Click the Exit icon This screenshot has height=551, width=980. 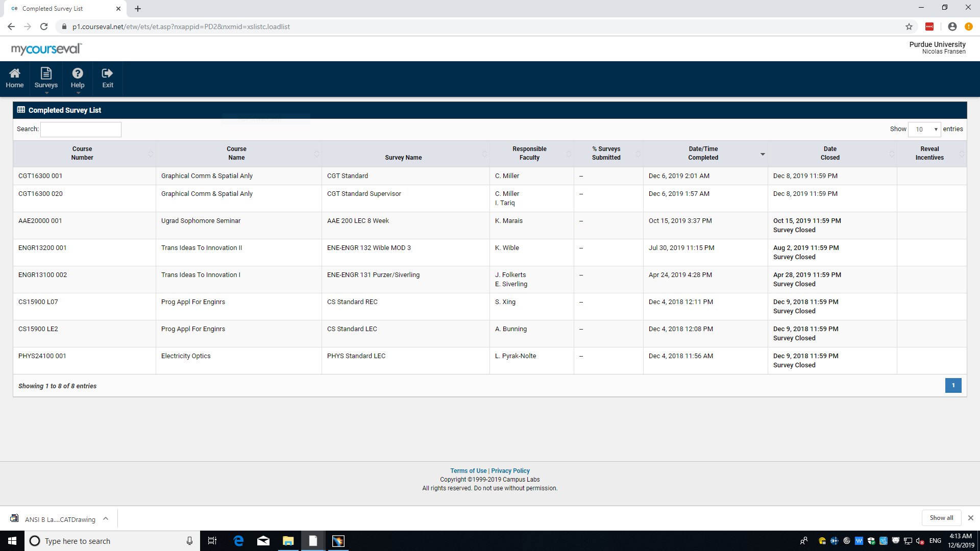(x=108, y=78)
